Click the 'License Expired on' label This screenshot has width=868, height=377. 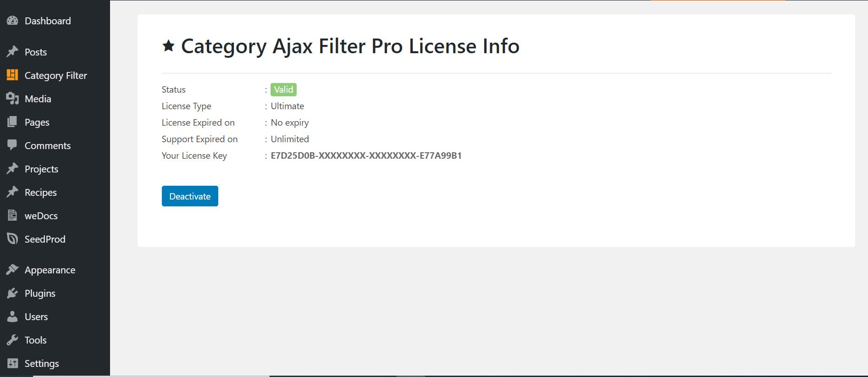(x=198, y=122)
